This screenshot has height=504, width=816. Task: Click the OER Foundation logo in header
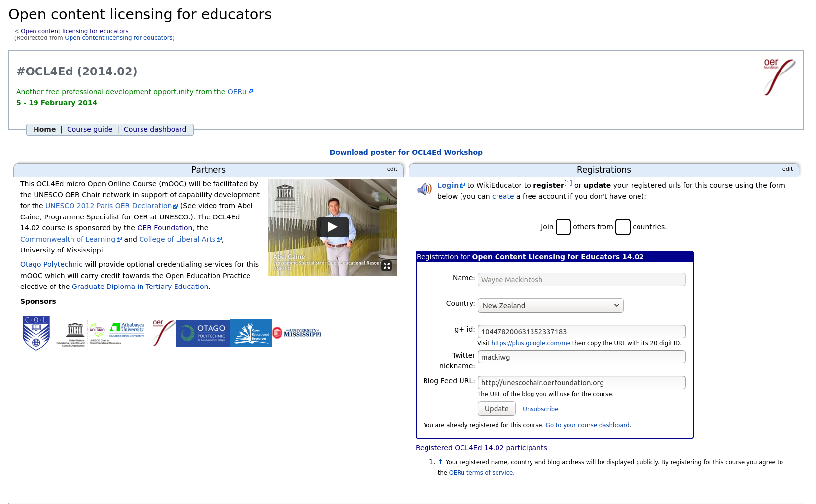pos(779,77)
